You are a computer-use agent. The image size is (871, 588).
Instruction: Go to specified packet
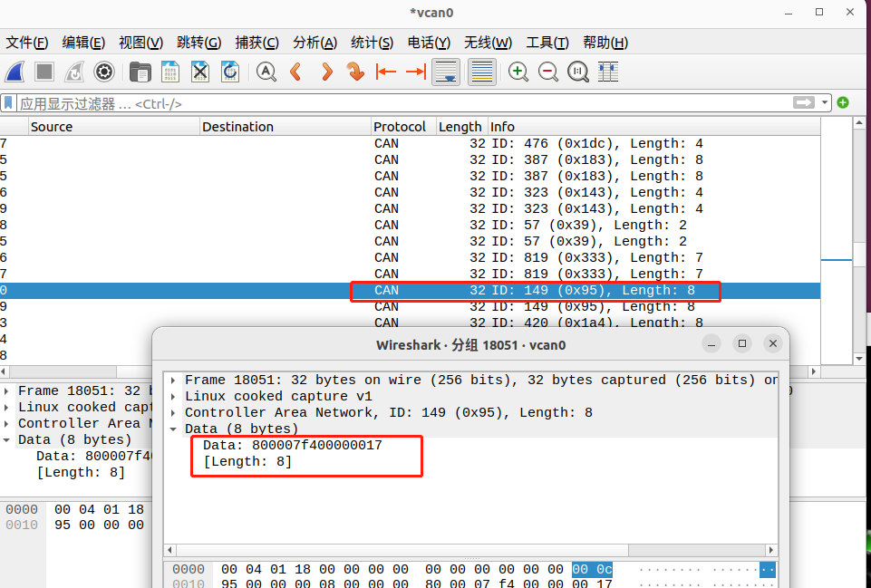[355, 72]
